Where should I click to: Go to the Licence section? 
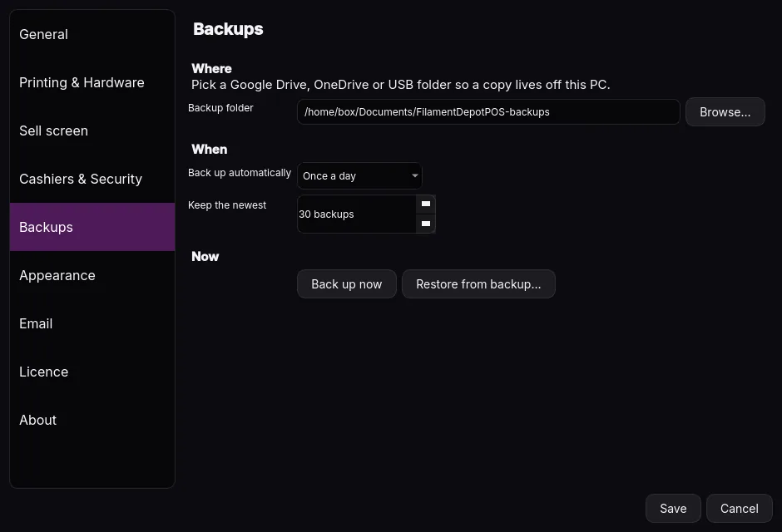[92, 372]
